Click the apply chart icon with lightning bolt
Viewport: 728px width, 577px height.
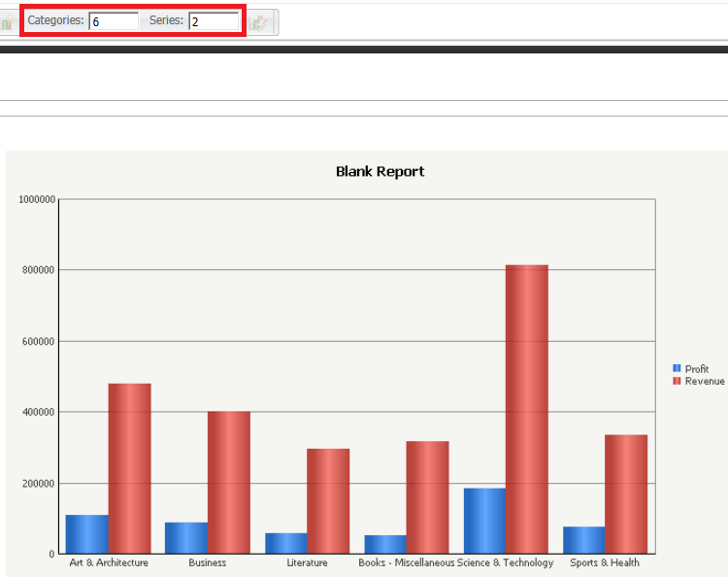[257, 22]
